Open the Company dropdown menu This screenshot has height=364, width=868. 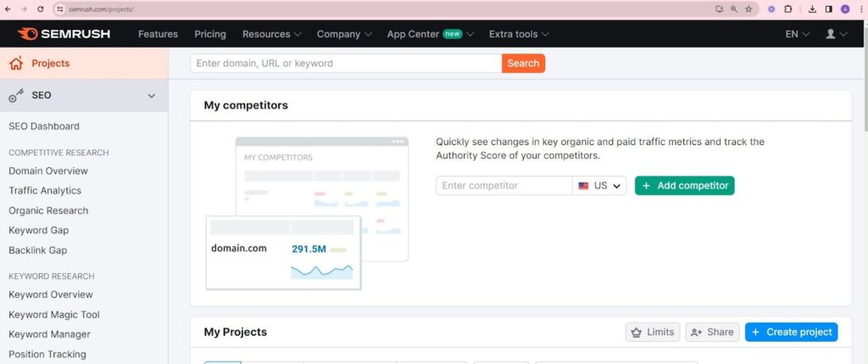344,34
